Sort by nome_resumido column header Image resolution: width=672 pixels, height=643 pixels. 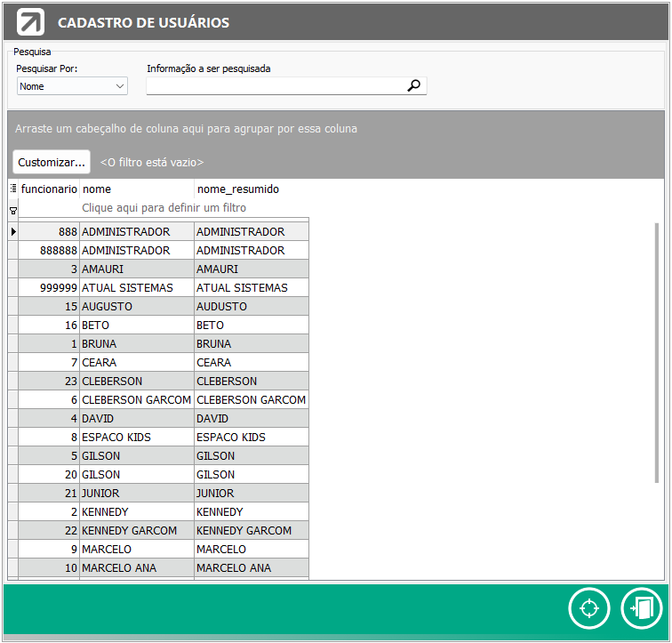coord(252,189)
